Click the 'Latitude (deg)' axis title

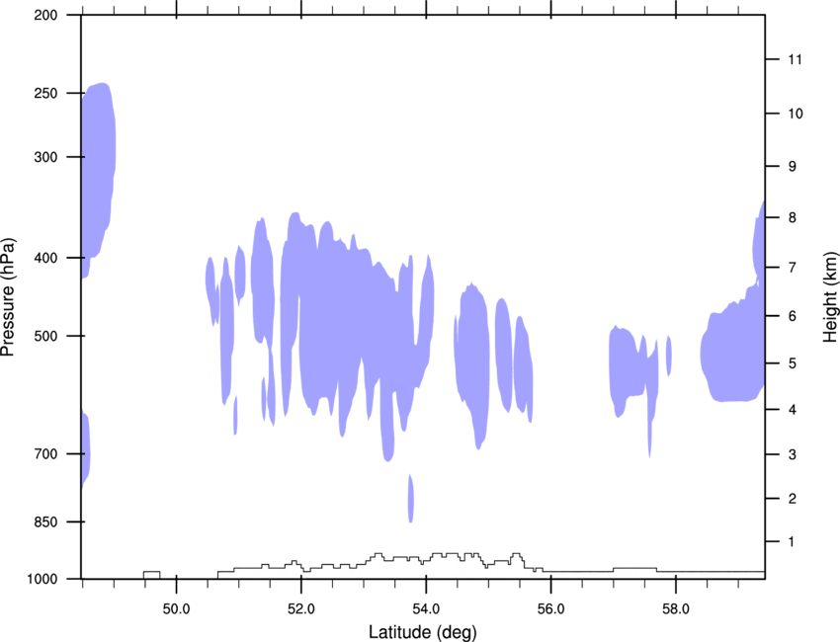pos(422,632)
